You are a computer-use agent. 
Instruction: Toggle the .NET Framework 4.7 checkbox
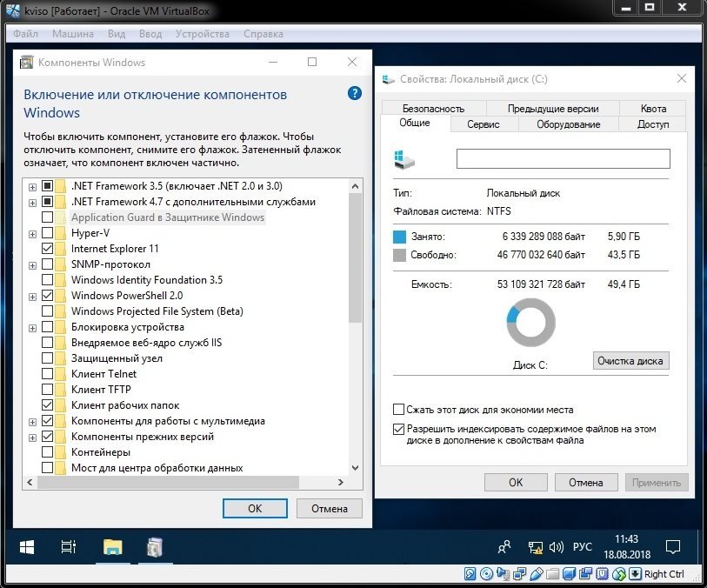coord(47,202)
